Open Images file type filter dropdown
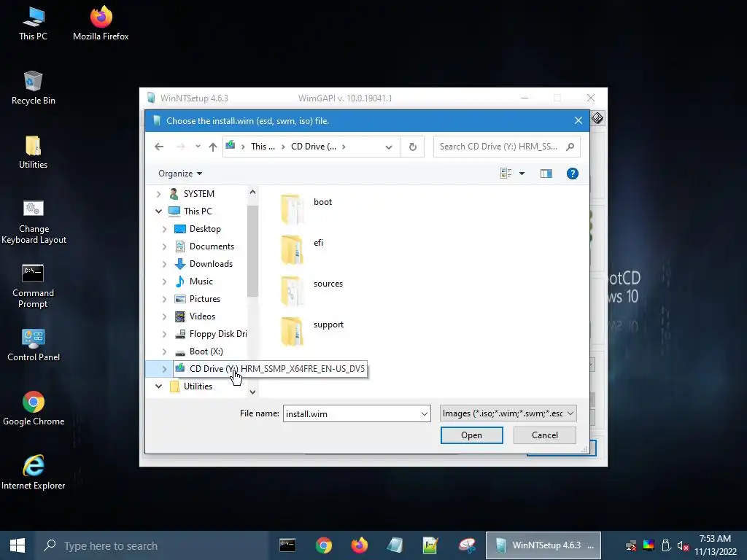Screen dimensions: 747x560 pyautogui.click(x=508, y=413)
